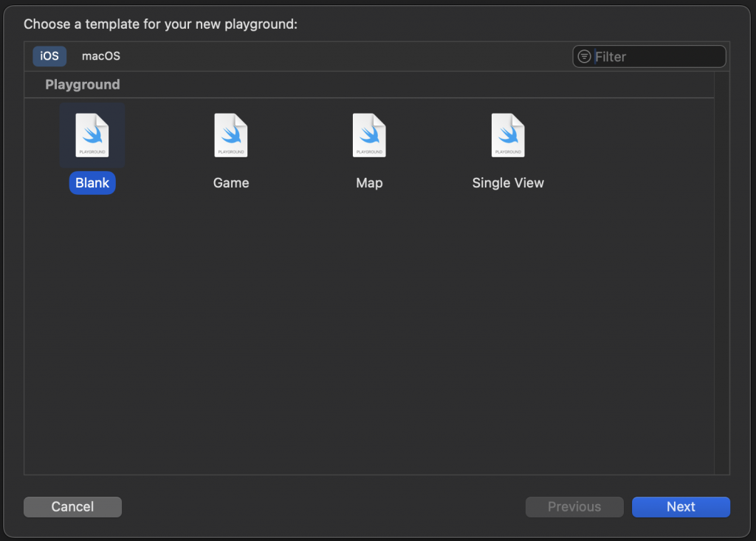Select the Single View playground icon
The width and height of the screenshot is (756, 541).
[508, 136]
